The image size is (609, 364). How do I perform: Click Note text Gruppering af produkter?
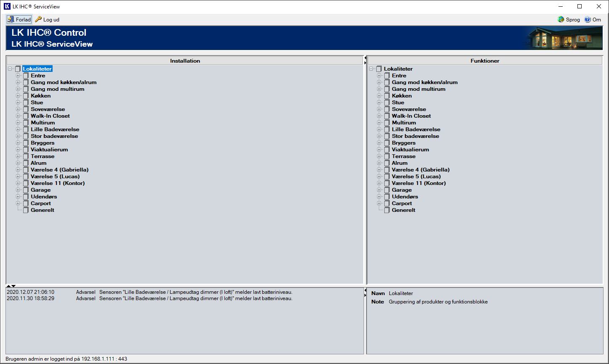click(438, 302)
